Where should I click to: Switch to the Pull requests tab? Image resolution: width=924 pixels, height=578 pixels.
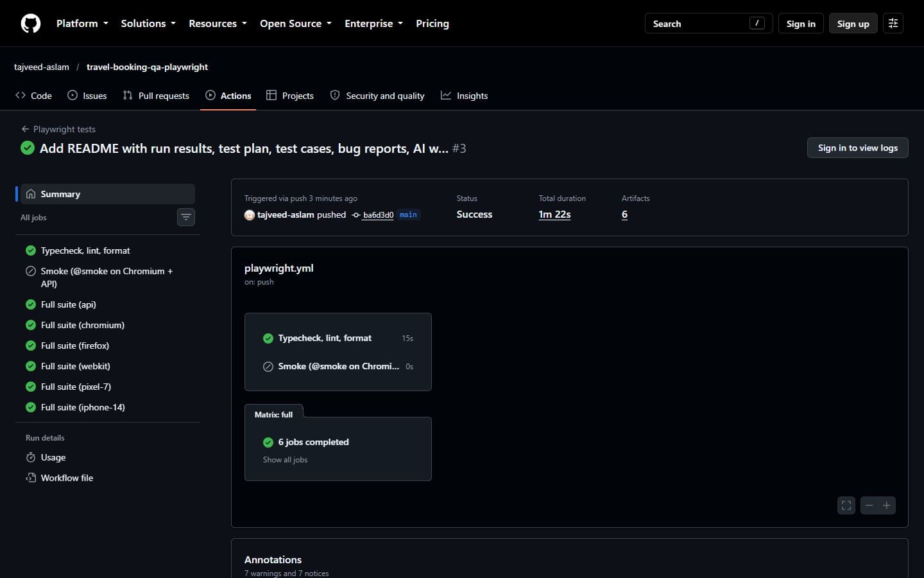(156, 96)
